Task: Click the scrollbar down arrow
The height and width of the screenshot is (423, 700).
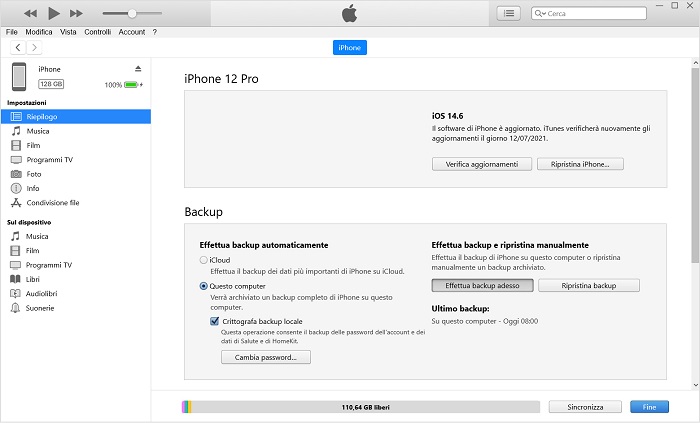Action: (695, 385)
